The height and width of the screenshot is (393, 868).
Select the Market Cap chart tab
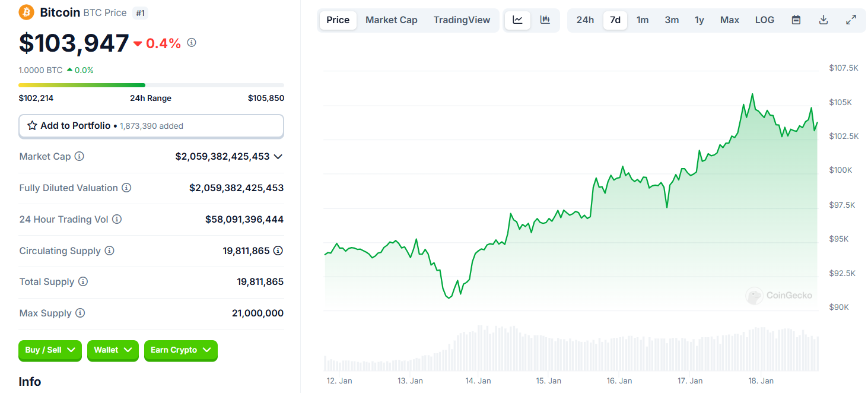pos(392,20)
